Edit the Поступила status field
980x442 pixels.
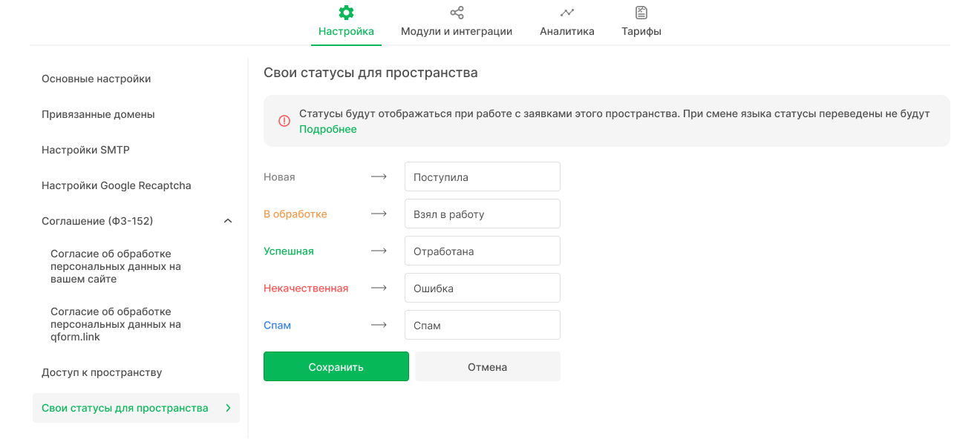point(483,177)
